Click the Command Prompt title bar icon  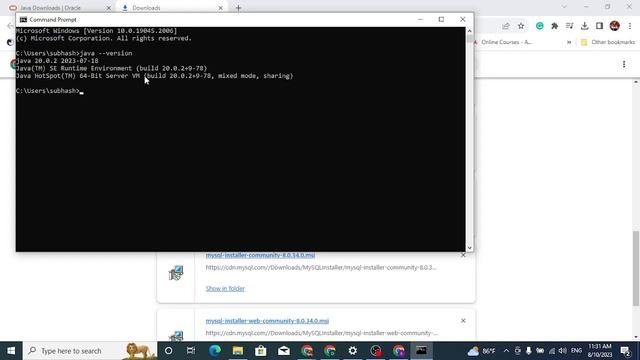click(23, 20)
